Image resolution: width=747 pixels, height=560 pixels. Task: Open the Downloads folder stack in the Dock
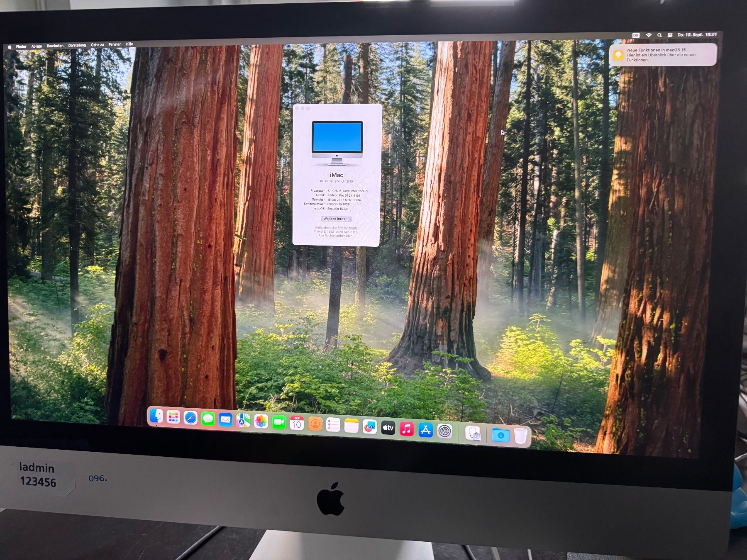pyautogui.click(x=500, y=435)
